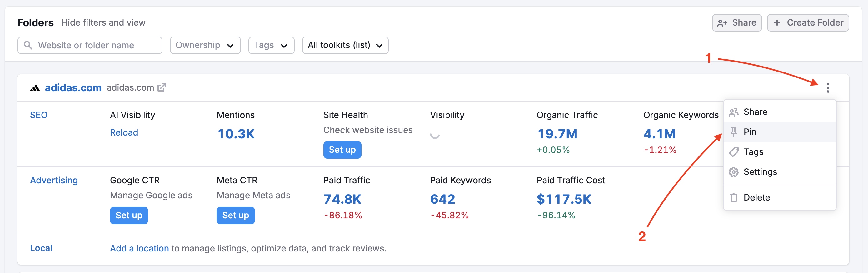Viewport: 868px width, 273px height.
Task: Click the trash can icon for Delete
Action: click(733, 197)
